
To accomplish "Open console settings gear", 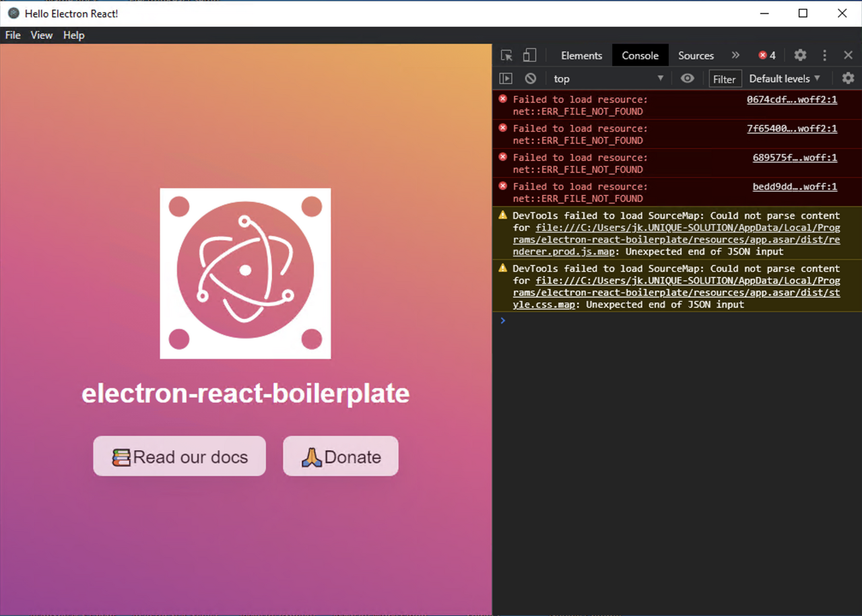I will [x=848, y=79].
